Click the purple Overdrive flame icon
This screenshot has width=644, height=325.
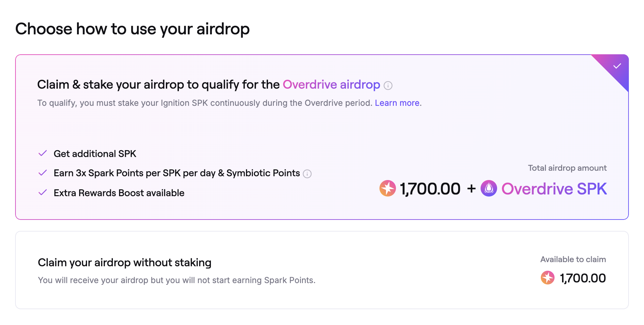(x=489, y=188)
